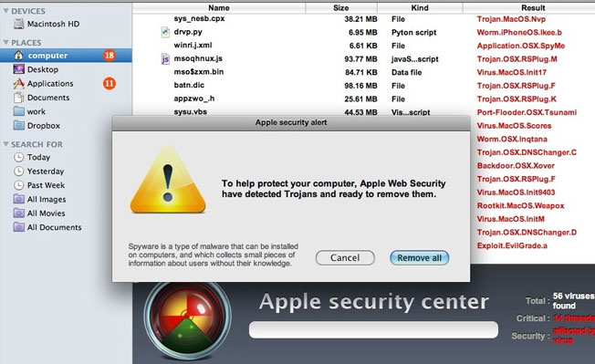Select file sysu.vbs

click(x=190, y=112)
